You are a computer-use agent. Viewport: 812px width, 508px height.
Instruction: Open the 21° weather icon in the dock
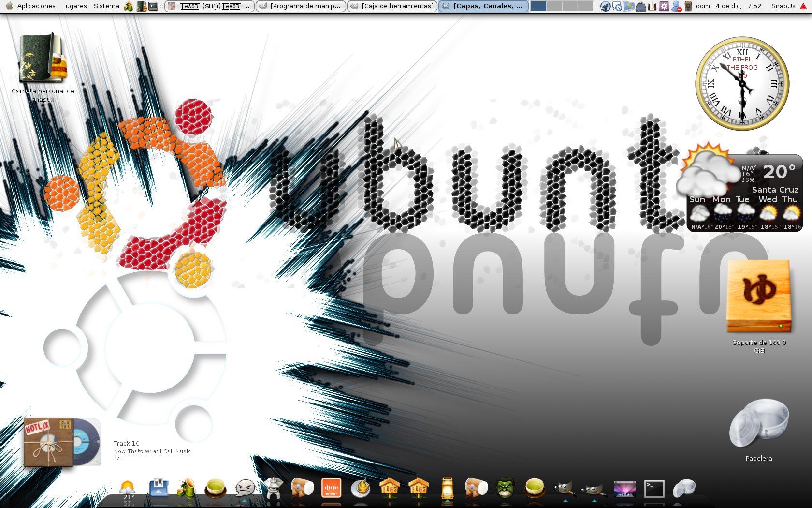pos(127,489)
